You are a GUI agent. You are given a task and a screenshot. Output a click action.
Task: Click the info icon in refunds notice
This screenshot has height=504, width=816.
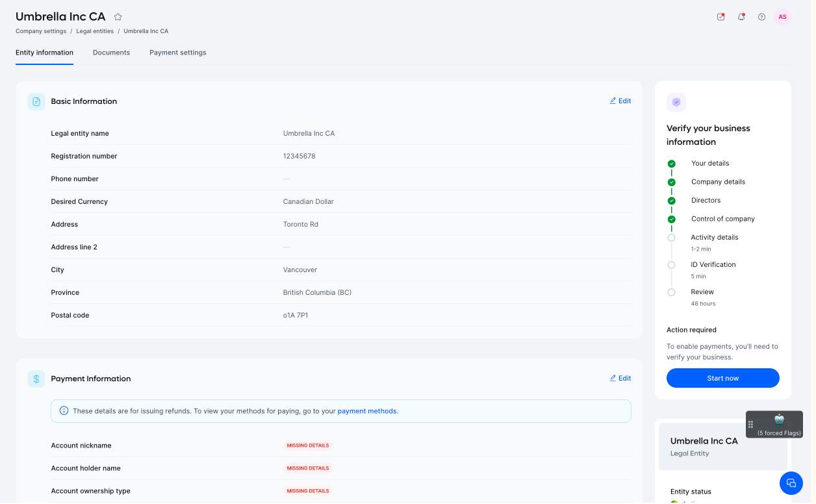pos(64,410)
